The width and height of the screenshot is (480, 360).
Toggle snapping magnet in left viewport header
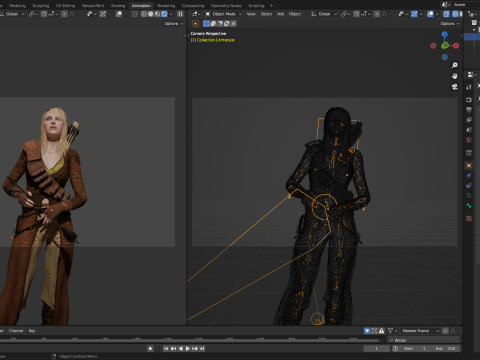44,14
